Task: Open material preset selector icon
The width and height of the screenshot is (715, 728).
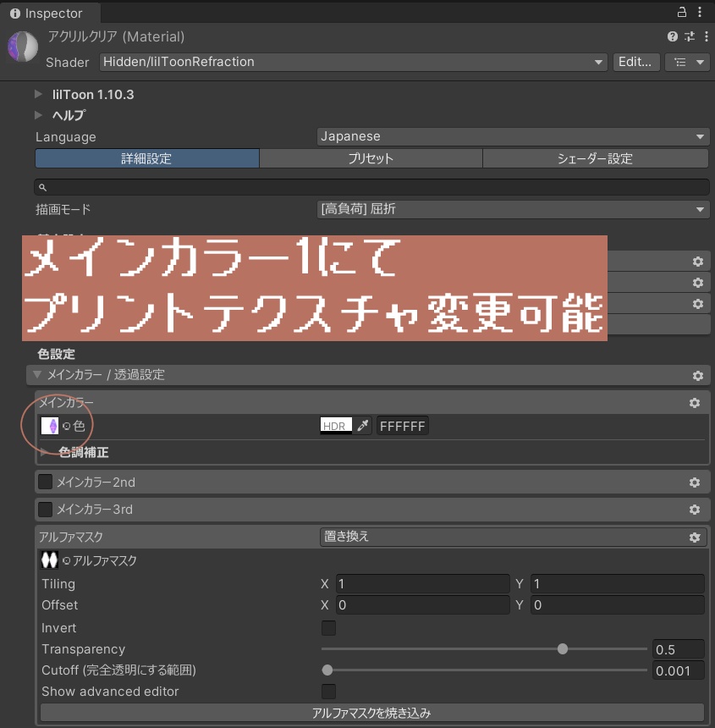Action: point(690,36)
